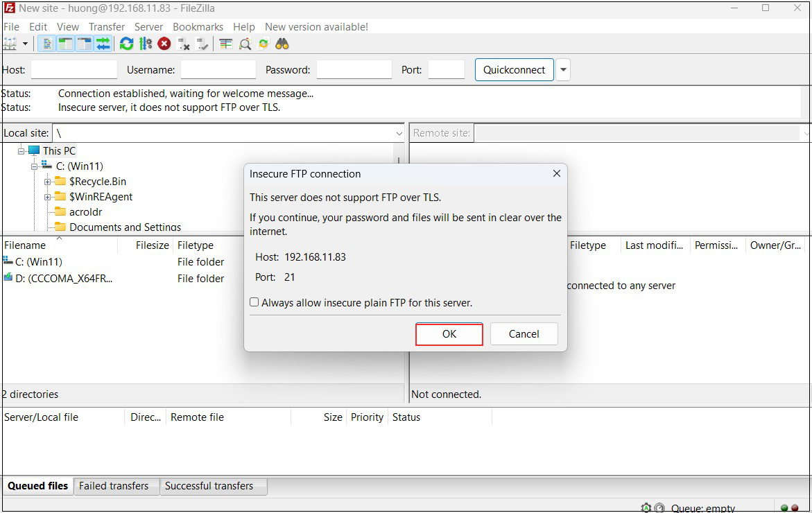Open Site Manager dropdown arrow
The image size is (812, 513).
25,44
